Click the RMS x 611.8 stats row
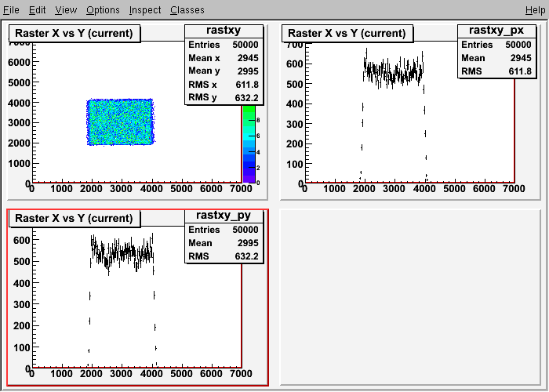This screenshot has width=549, height=392. [224, 85]
